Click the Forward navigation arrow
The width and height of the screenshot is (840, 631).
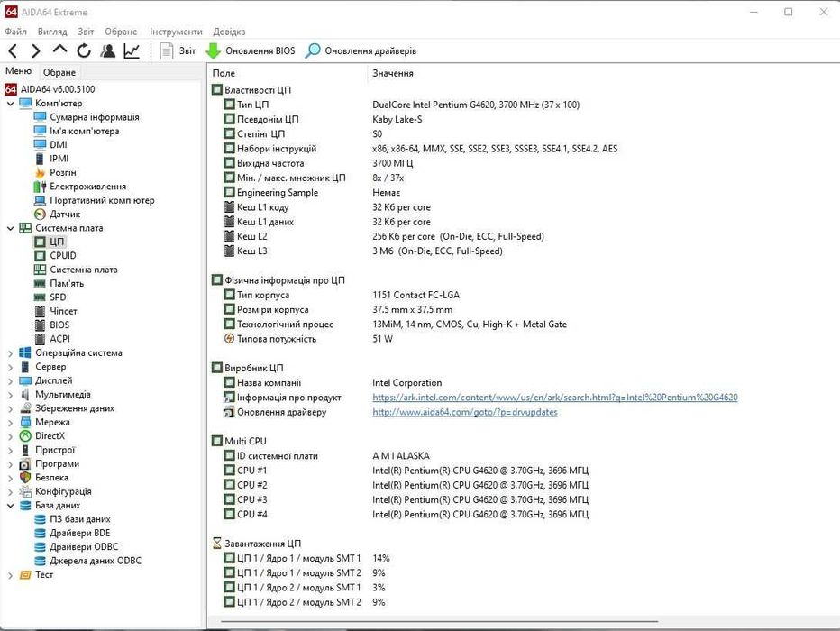pos(36,50)
